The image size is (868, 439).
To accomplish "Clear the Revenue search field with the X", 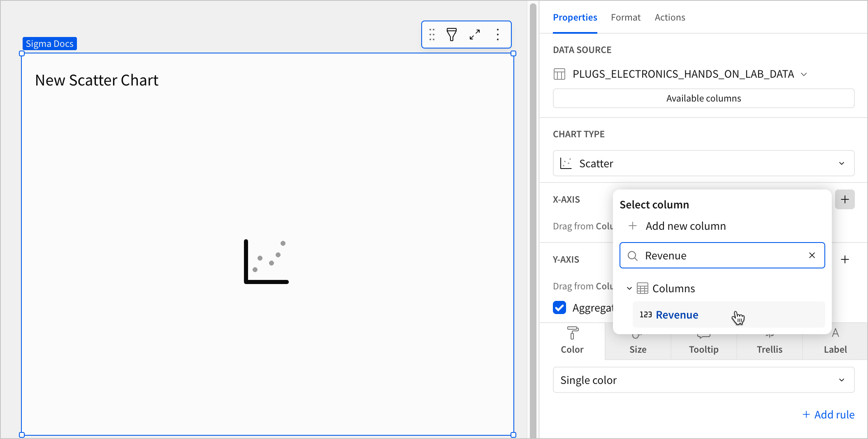I will (812, 255).
